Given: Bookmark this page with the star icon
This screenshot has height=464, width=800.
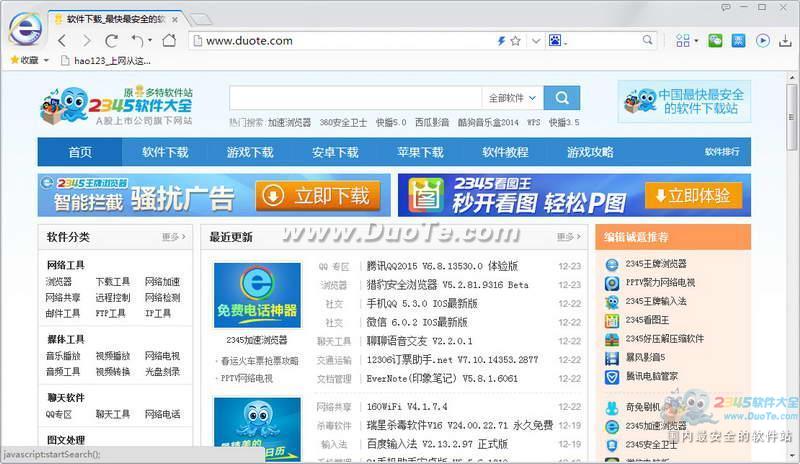Looking at the screenshot, I should (x=515, y=41).
